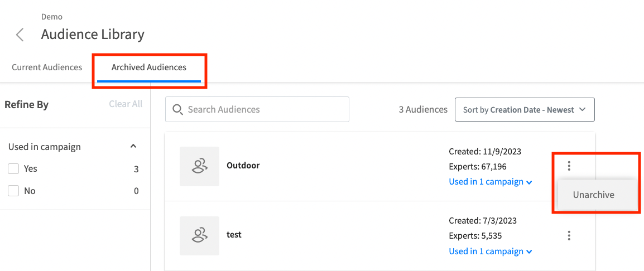The width and height of the screenshot is (644, 271).
Task: Collapse the Used in campaign filter section
Action: (x=133, y=146)
